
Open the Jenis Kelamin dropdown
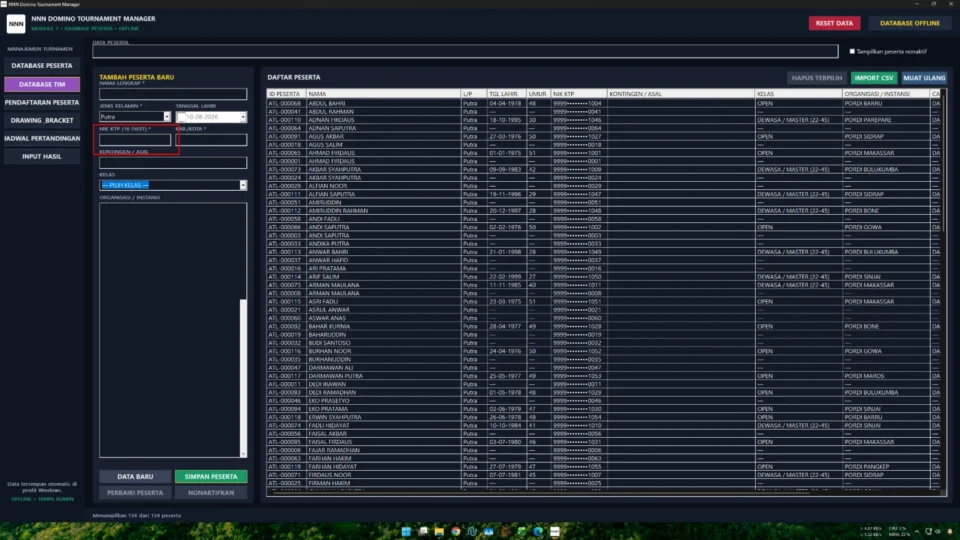pyautogui.click(x=135, y=116)
